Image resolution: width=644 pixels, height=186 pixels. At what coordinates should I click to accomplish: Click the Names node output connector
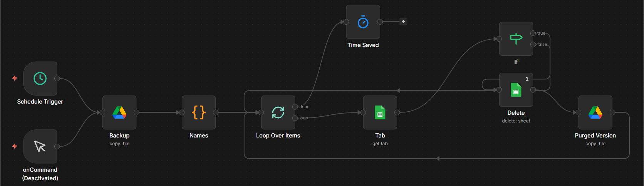tap(216, 112)
